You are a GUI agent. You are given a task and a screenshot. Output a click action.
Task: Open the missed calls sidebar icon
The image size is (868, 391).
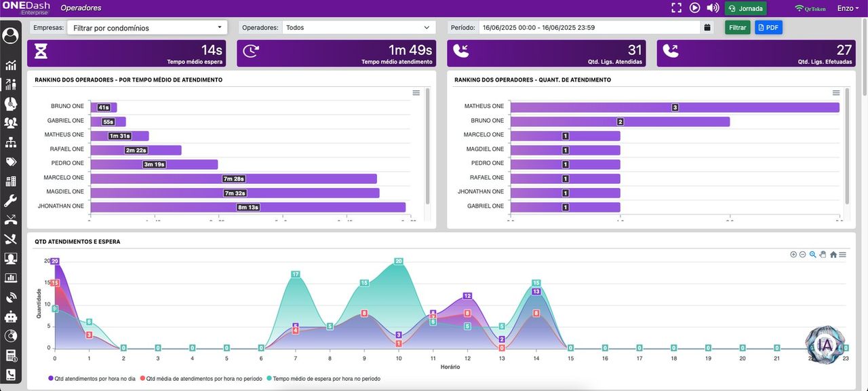(10, 220)
